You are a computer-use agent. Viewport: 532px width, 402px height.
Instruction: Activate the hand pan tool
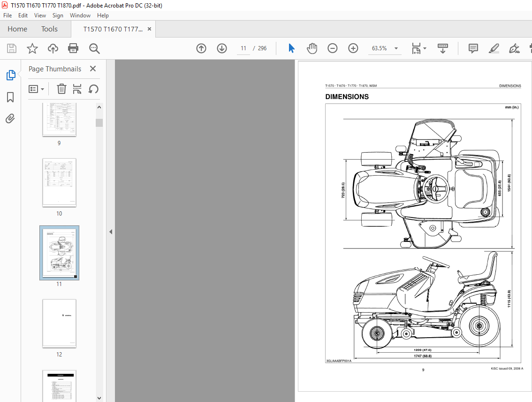pos(312,48)
